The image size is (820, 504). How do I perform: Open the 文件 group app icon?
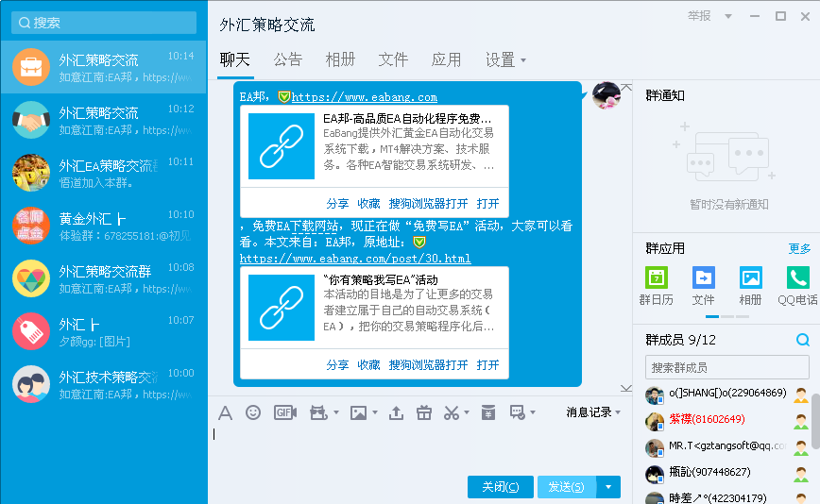(x=704, y=277)
